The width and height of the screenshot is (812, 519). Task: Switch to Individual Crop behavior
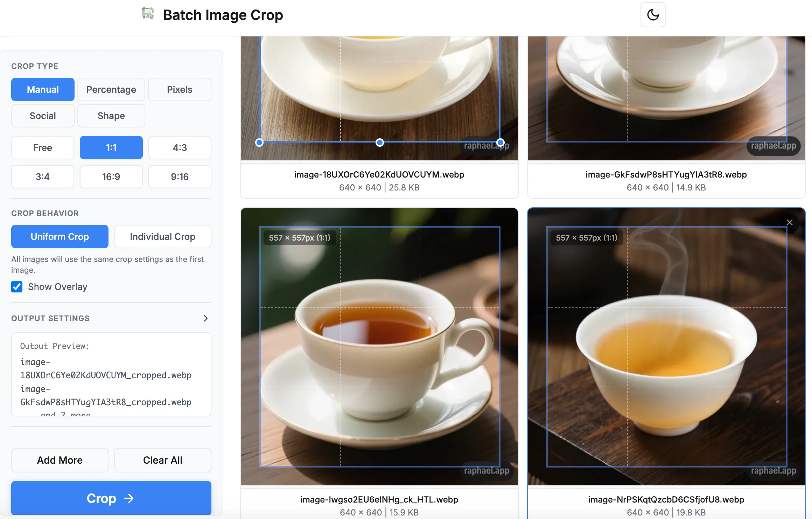(x=162, y=236)
